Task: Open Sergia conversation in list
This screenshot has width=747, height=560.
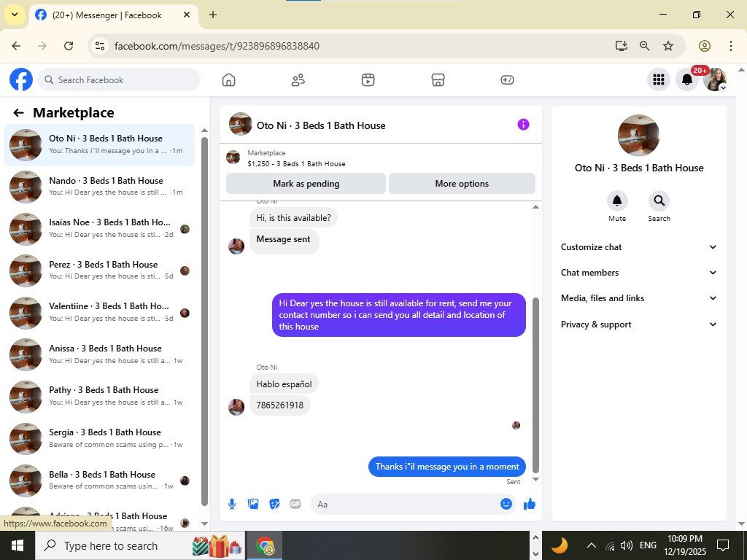Action: point(99,438)
